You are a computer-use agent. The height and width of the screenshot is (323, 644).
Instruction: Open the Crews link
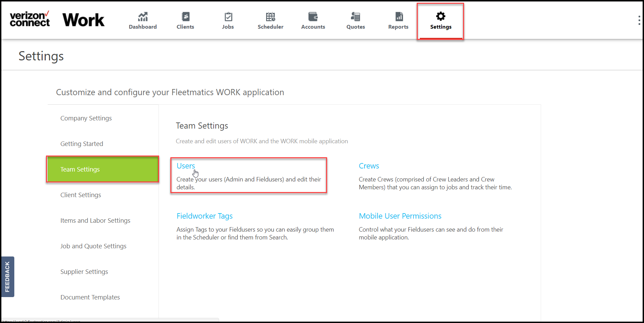(369, 166)
